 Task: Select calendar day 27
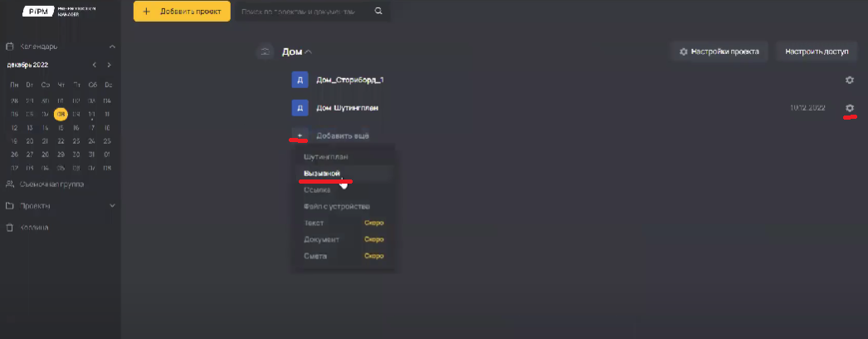pyautogui.click(x=30, y=154)
